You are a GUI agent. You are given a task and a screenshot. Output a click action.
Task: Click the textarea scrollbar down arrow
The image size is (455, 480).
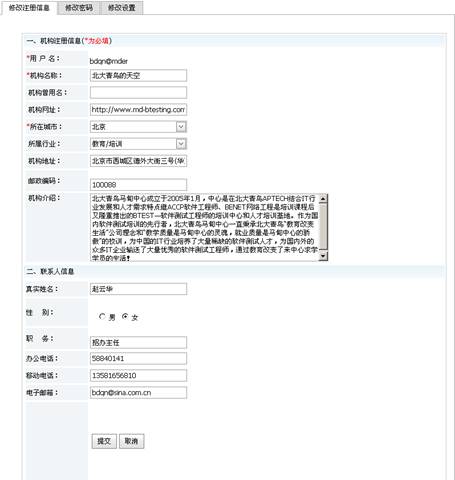(323, 256)
